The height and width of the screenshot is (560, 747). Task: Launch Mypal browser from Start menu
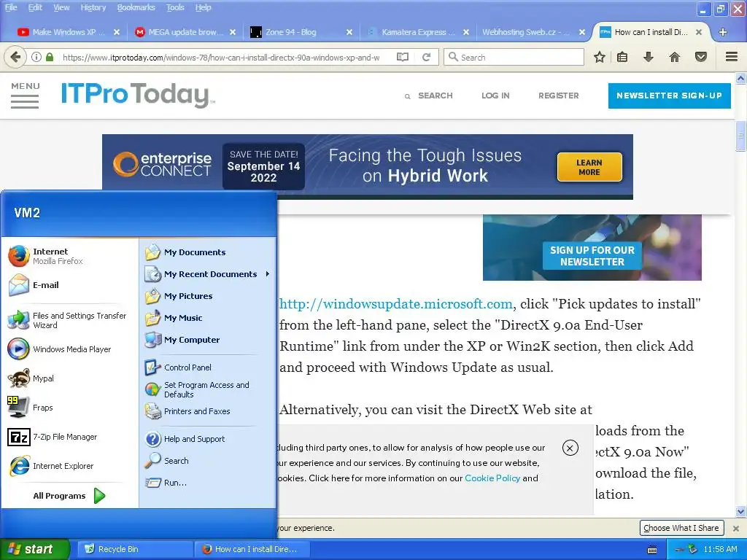coord(70,378)
